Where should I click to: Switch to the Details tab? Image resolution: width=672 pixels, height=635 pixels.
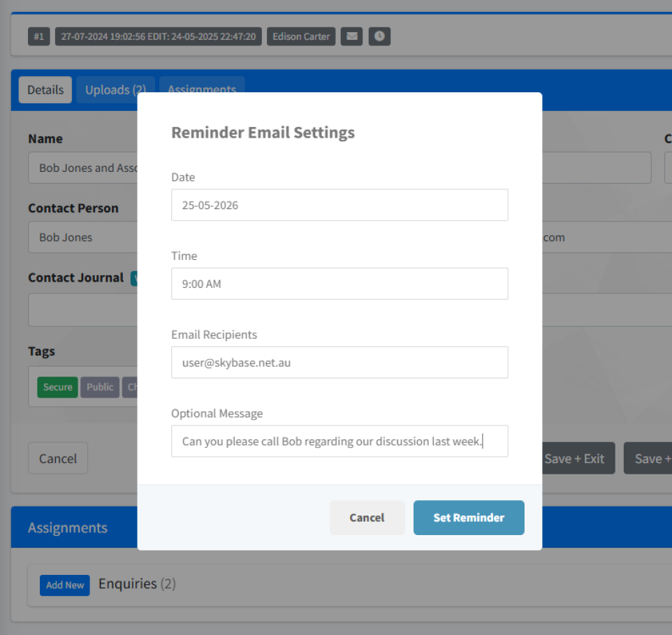[x=45, y=90]
